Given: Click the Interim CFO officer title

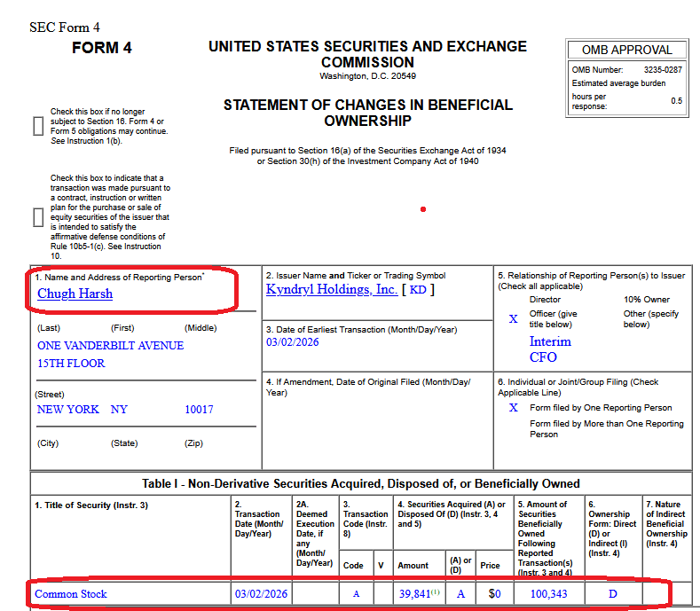Looking at the screenshot, I should pyautogui.click(x=550, y=349).
